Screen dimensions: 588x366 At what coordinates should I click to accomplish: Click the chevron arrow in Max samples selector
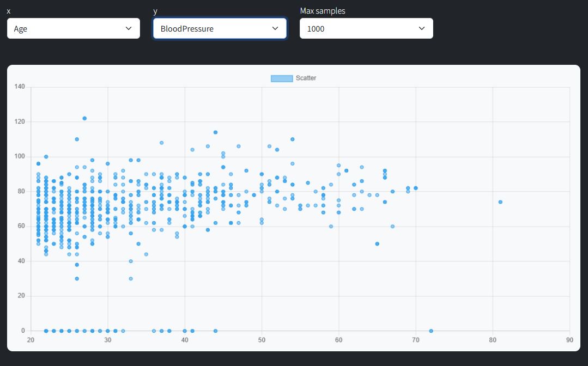click(x=422, y=28)
